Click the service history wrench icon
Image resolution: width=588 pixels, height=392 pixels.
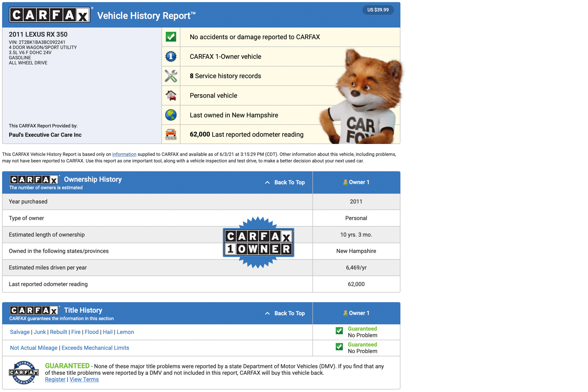point(171,76)
